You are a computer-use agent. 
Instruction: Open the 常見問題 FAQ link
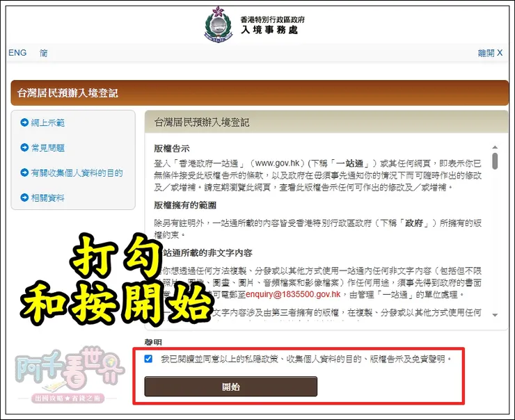point(47,147)
